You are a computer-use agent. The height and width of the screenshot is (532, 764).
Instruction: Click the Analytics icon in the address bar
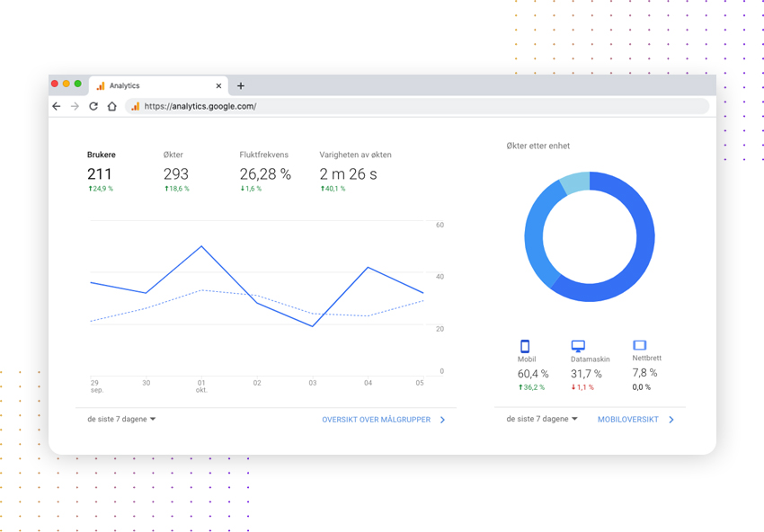135,105
